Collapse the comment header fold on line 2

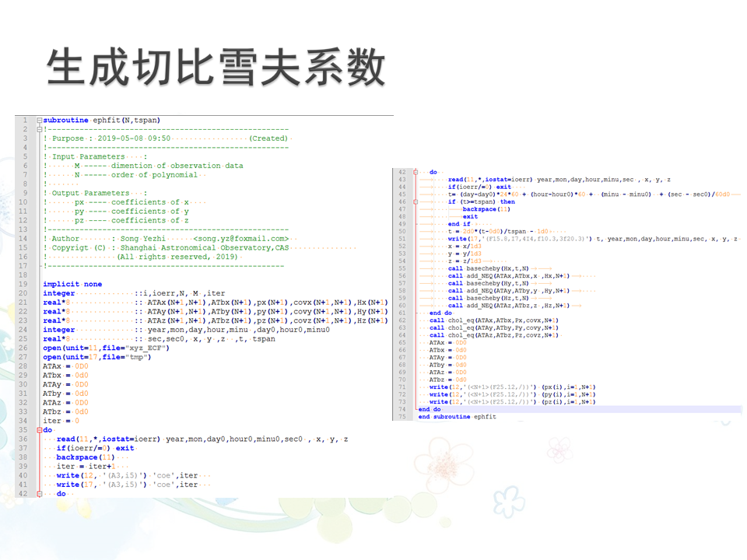[x=40, y=129]
